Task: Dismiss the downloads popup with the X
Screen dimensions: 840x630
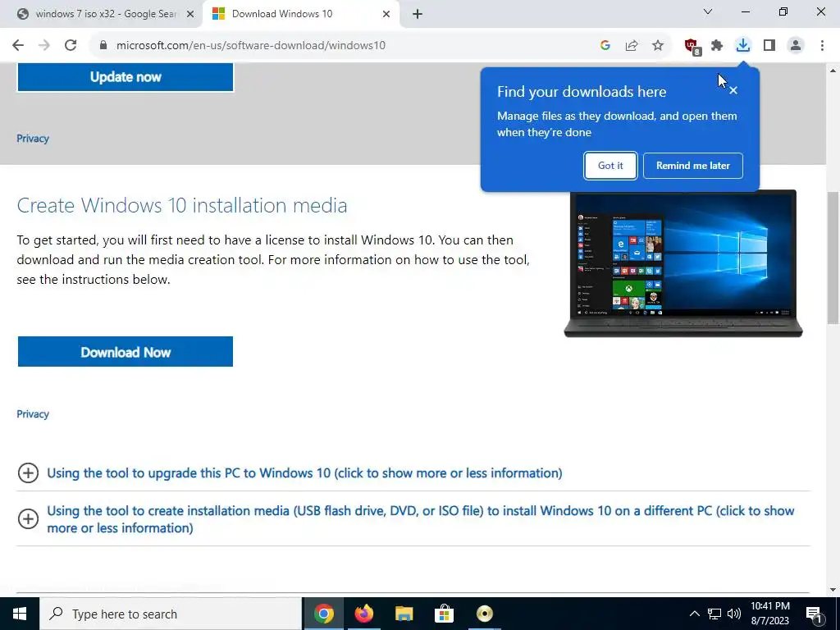Action: [x=733, y=90]
